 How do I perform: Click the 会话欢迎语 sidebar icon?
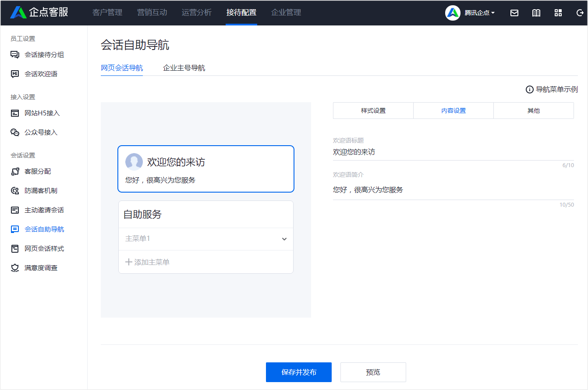coord(15,74)
